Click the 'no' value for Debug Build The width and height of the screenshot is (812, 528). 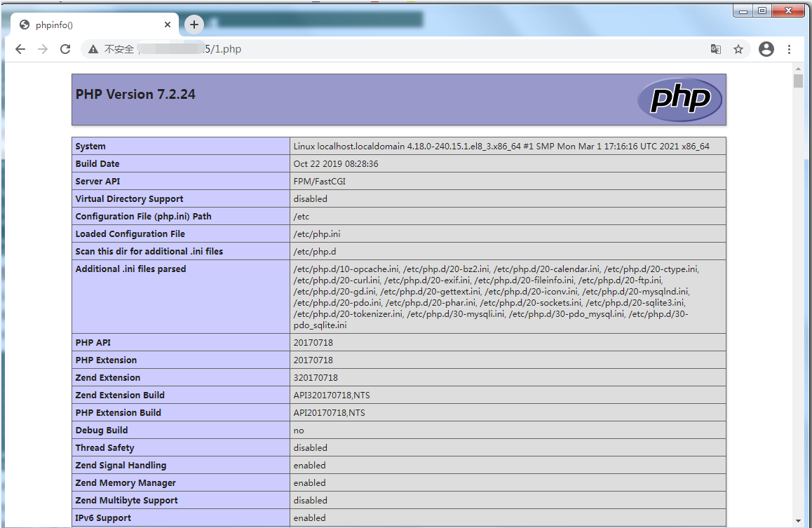click(299, 431)
